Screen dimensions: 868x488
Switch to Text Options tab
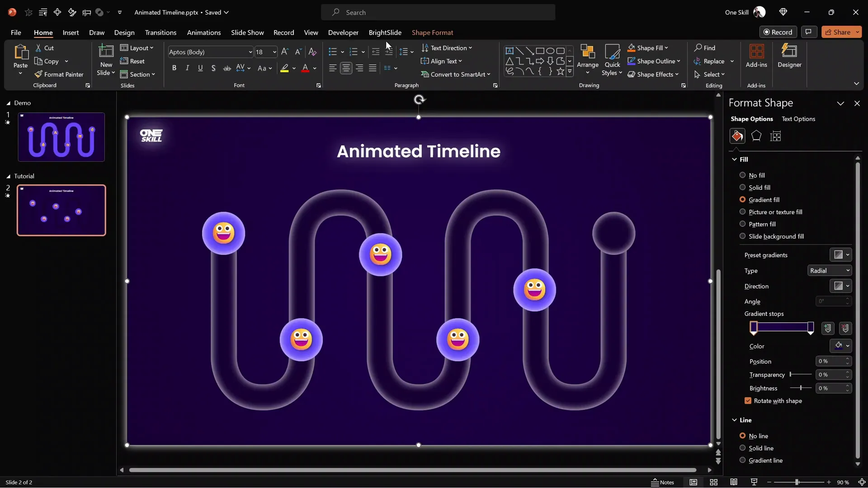coord(798,119)
